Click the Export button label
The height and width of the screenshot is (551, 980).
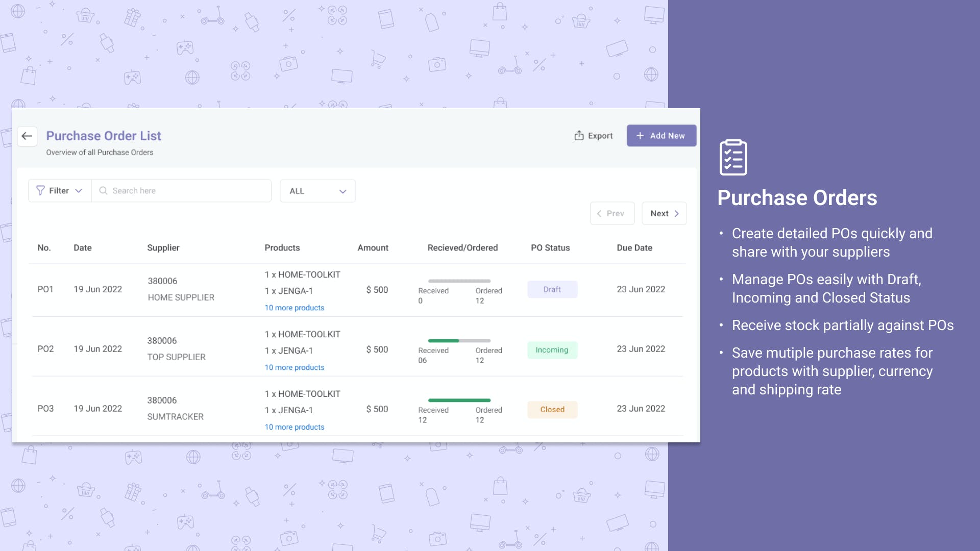click(x=600, y=136)
